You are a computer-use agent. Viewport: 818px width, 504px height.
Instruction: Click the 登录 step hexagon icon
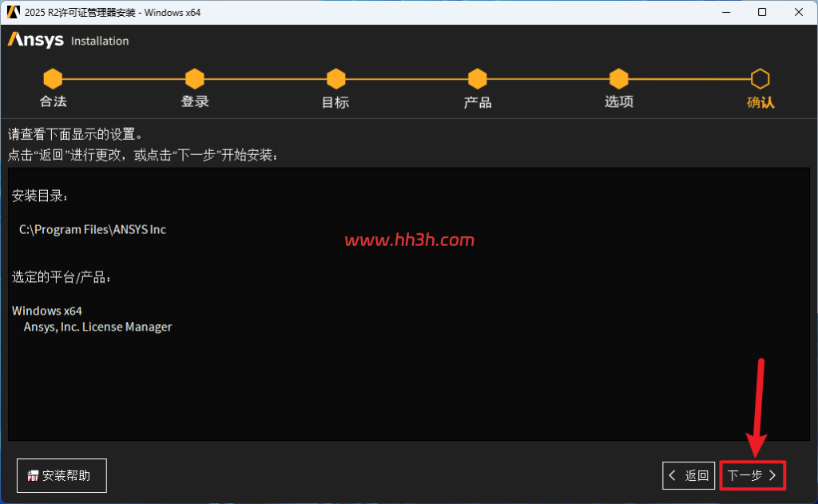pos(195,79)
